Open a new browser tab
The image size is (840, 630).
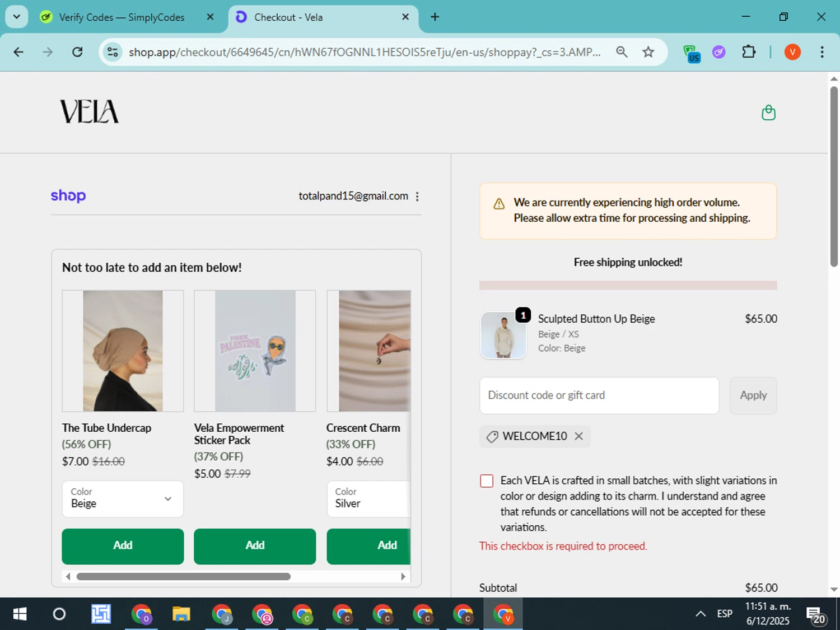435,17
